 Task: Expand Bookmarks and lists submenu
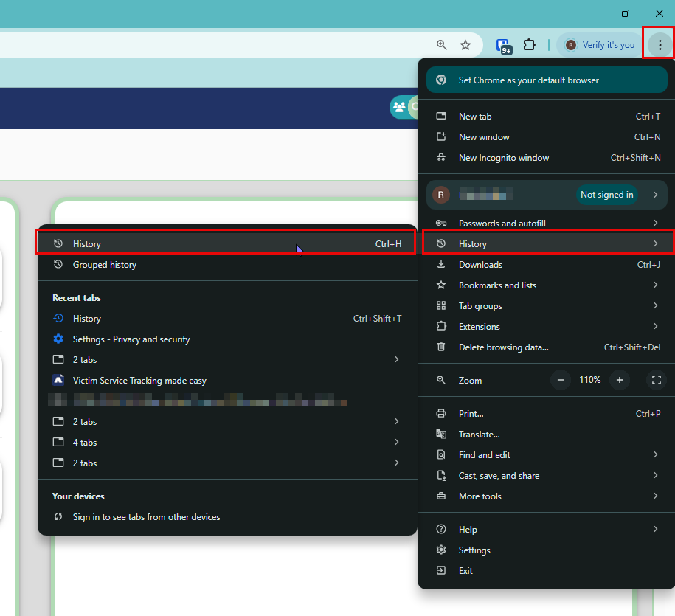[x=547, y=285]
